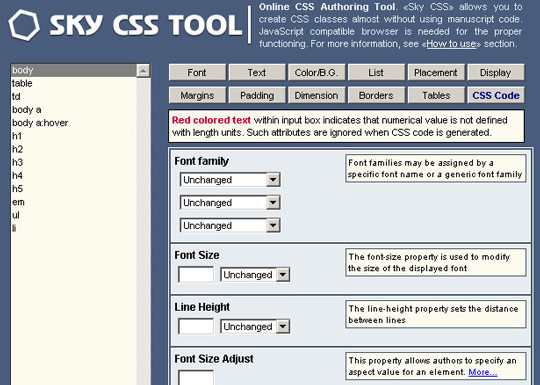The width and height of the screenshot is (540, 385).
Task: Select body a:hover in the selector list
Action: [x=40, y=123]
